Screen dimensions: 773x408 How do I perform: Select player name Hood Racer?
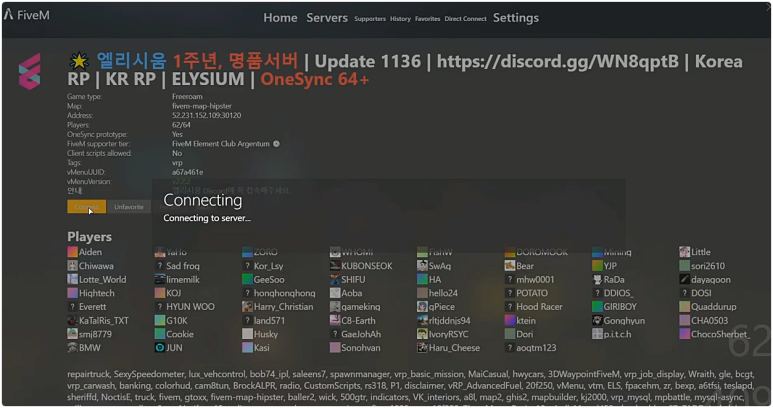tap(539, 306)
